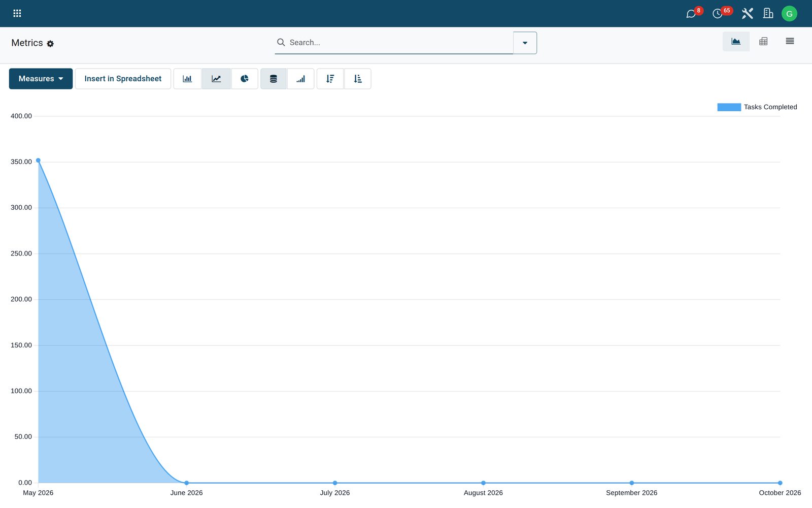Click Insert in Spreadsheet button
Viewport: 812px width, 508px height.
(x=123, y=79)
